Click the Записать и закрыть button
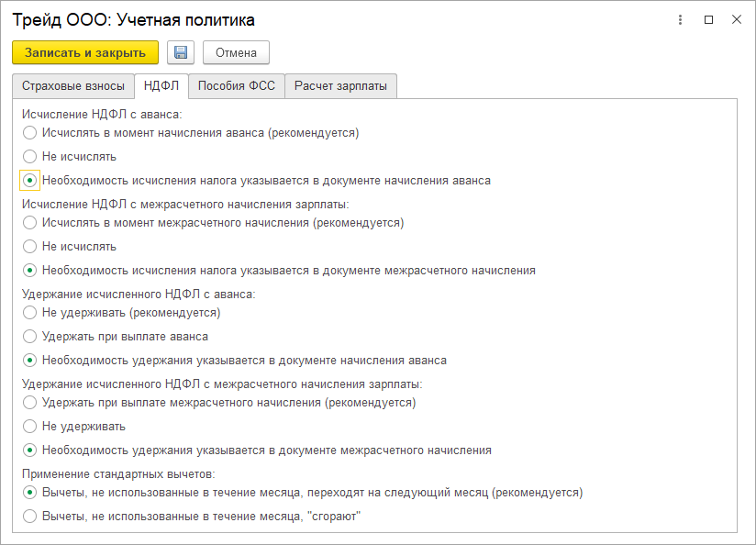This screenshot has width=756, height=545. (x=85, y=52)
